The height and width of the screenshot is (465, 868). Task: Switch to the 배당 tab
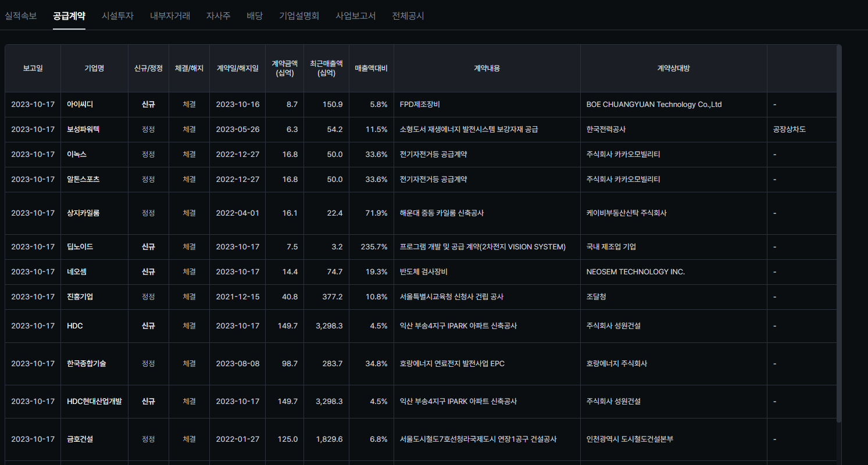(x=255, y=16)
